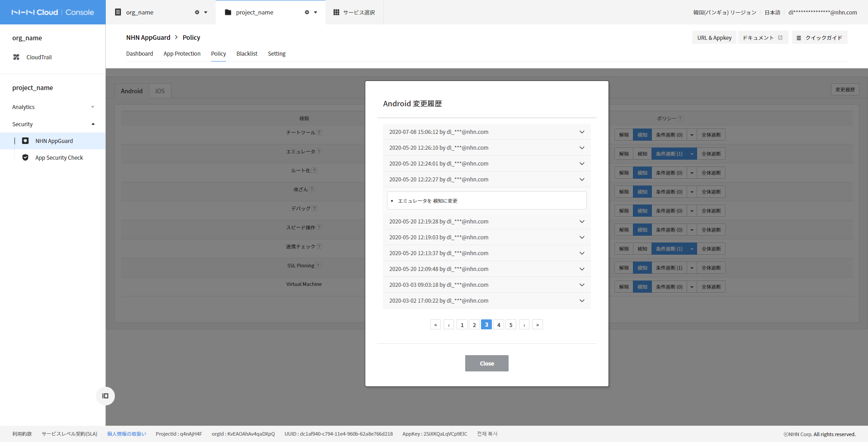Viewport: 868px width, 442px height.
Task: Set スピード操作 policy to 全体遮断
Action: 711,230
